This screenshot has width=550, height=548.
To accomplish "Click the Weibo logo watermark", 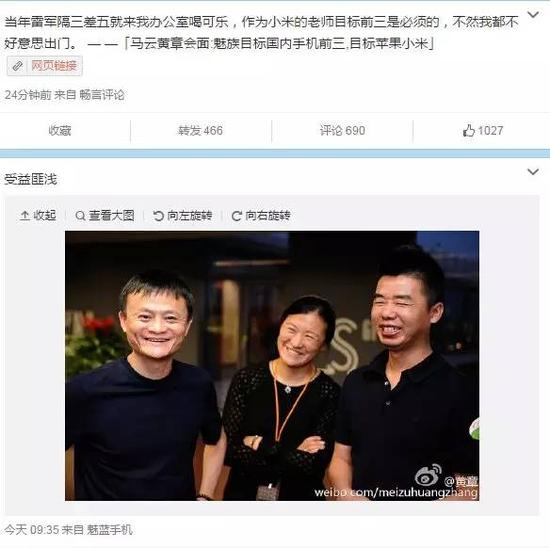I will click(x=428, y=475).
